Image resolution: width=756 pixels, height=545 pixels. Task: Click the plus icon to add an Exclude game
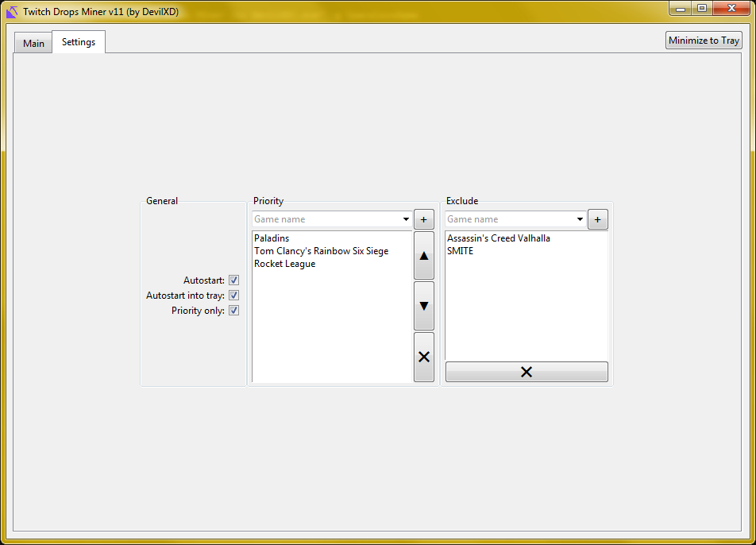tap(597, 219)
